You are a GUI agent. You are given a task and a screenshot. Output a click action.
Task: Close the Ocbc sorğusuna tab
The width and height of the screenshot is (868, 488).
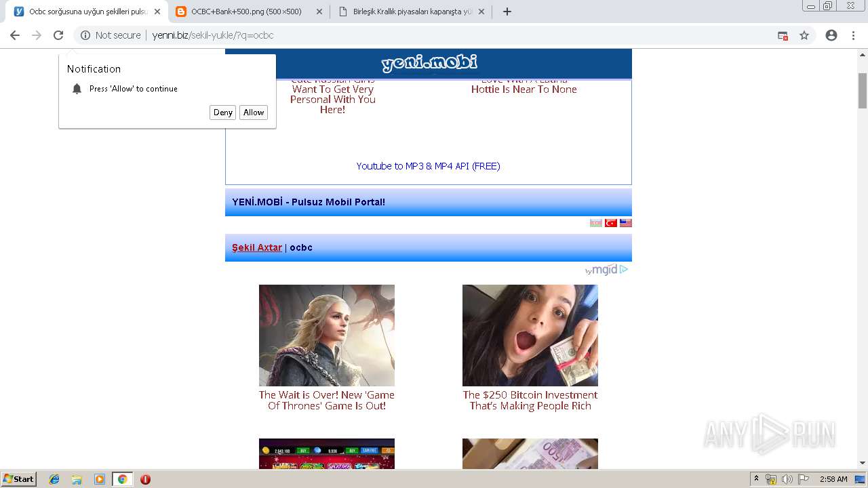tap(157, 12)
